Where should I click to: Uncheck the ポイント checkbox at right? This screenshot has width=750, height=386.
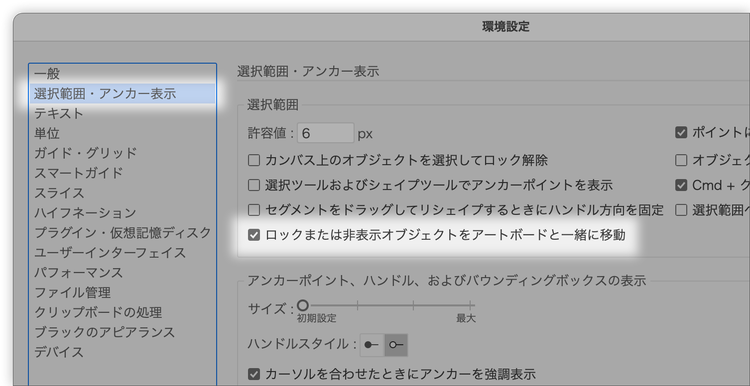click(x=681, y=132)
